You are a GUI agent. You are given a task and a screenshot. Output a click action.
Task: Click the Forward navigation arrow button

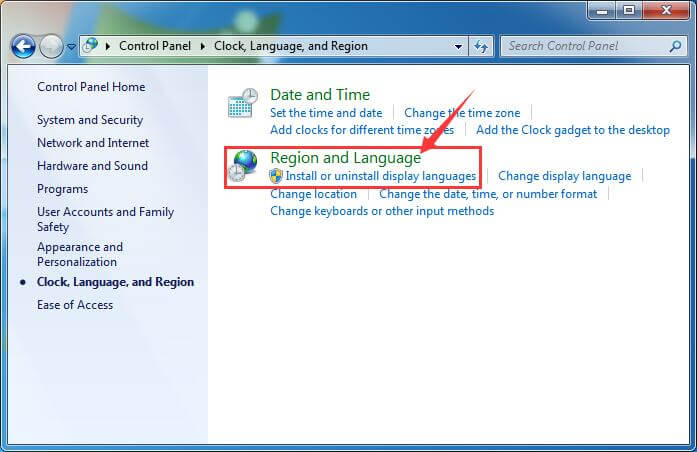tap(51, 46)
